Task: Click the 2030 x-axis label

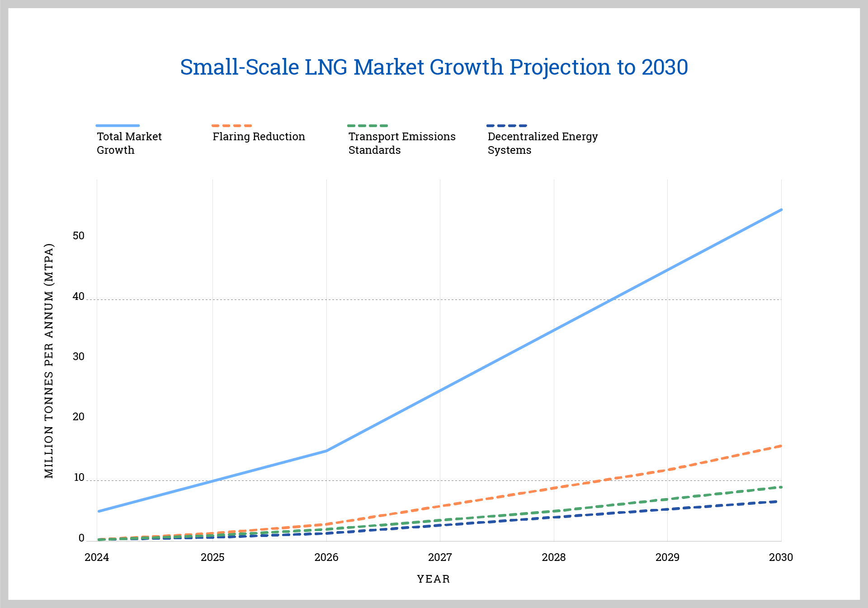Action: point(781,557)
